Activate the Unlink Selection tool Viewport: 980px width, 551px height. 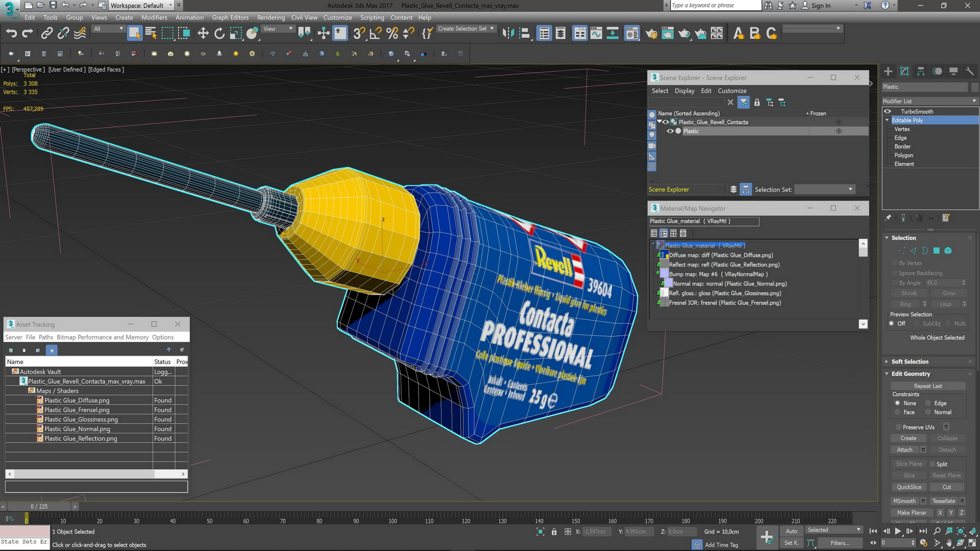63,34
